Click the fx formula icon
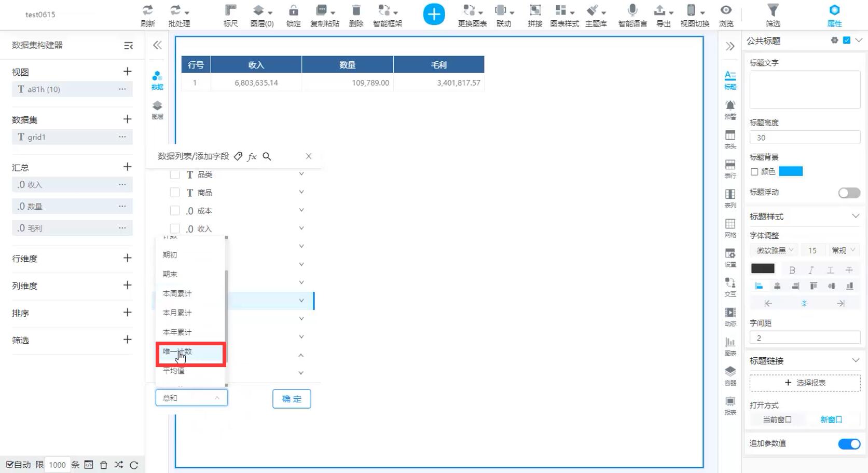868x473 pixels. click(x=252, y=156)
